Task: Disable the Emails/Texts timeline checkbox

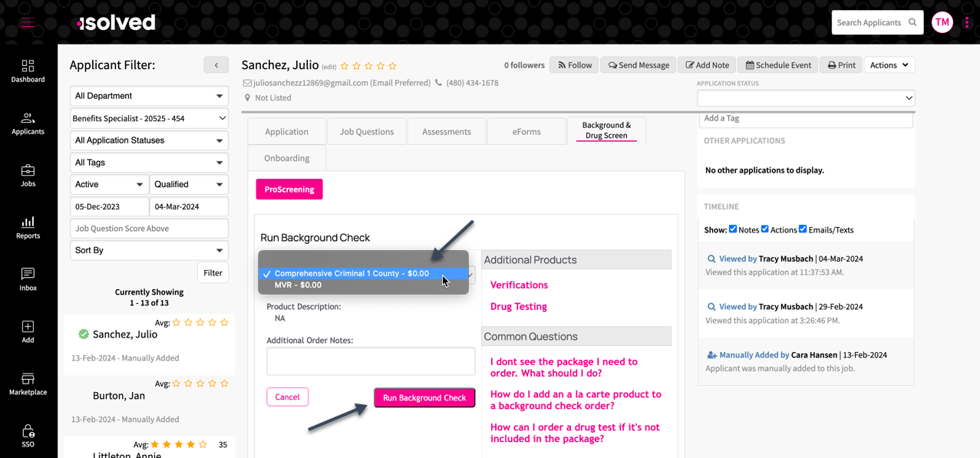Action: tap(803, 229)
